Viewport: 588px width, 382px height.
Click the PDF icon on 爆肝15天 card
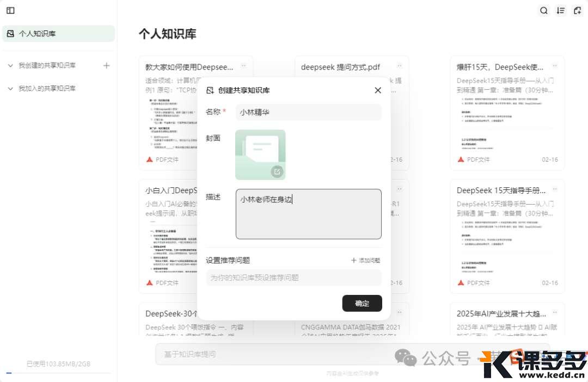coord(461,159)
